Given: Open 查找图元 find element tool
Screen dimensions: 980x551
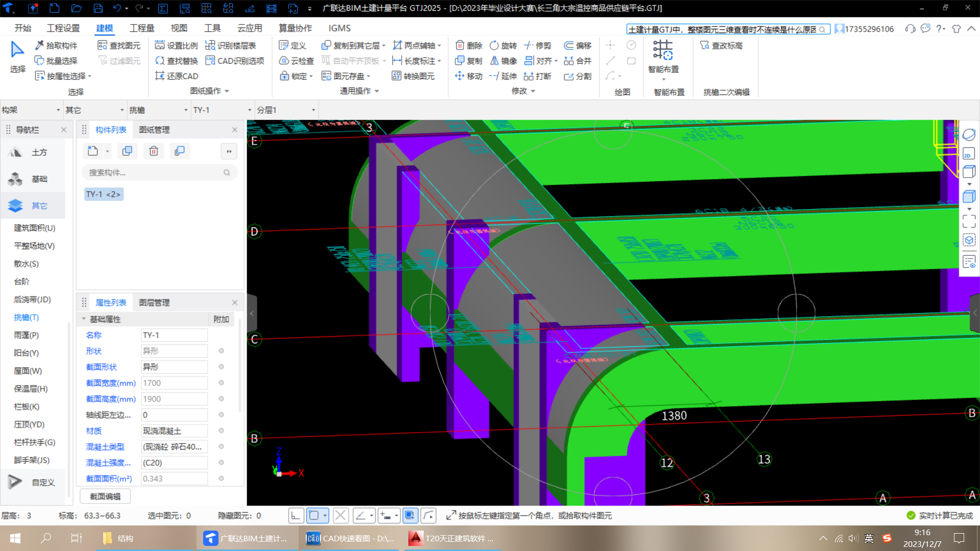Looking at the screenshot, I should [119, 45].
